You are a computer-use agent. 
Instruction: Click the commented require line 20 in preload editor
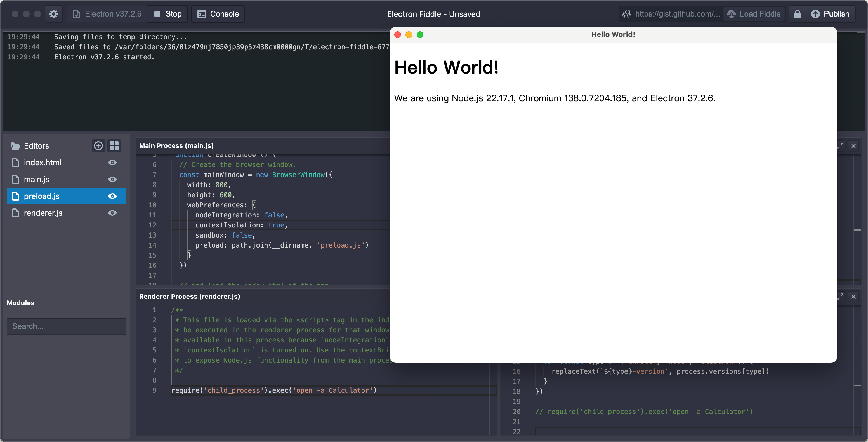[643, 412]
